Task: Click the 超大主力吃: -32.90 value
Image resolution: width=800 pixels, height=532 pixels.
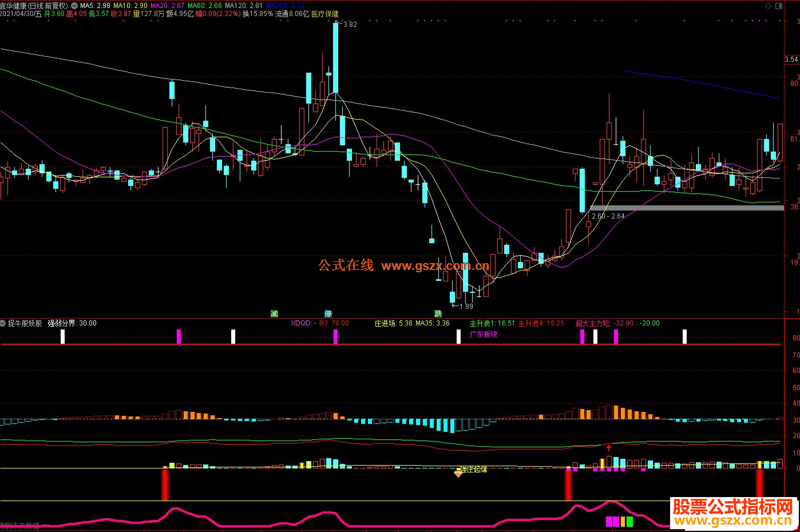Action: (604, 323)
